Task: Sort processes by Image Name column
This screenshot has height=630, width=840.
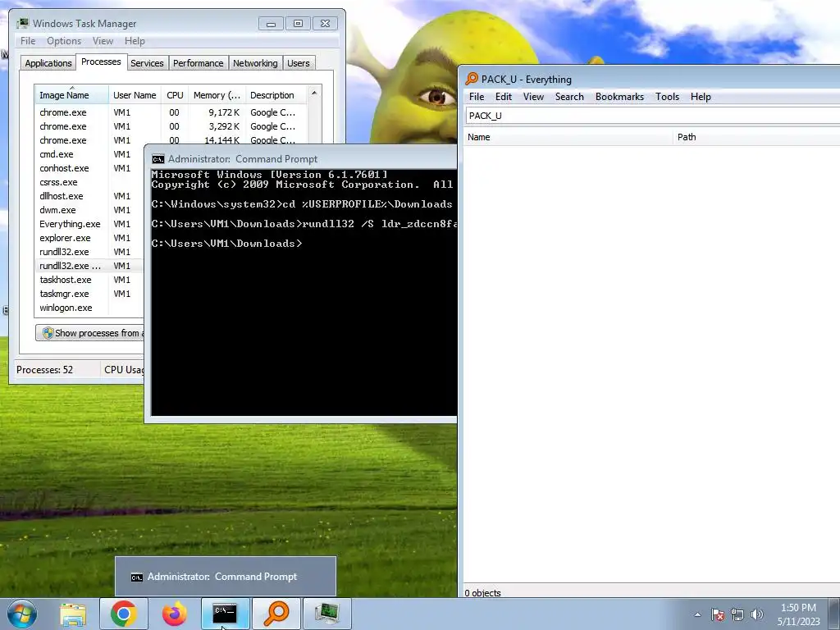Action: coord(71,95)
